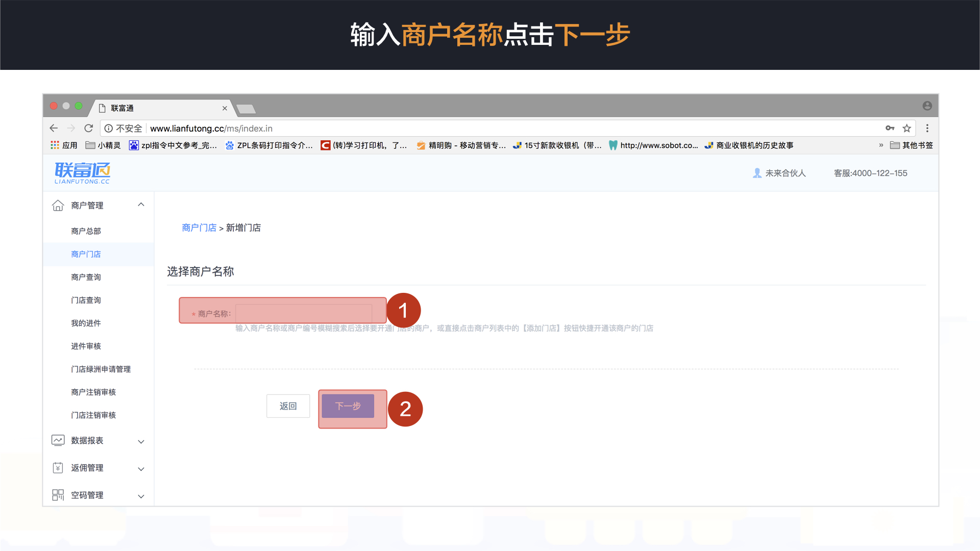Open 其他书签 folder
Screen dimensions: 980x551
pos(912,145)
